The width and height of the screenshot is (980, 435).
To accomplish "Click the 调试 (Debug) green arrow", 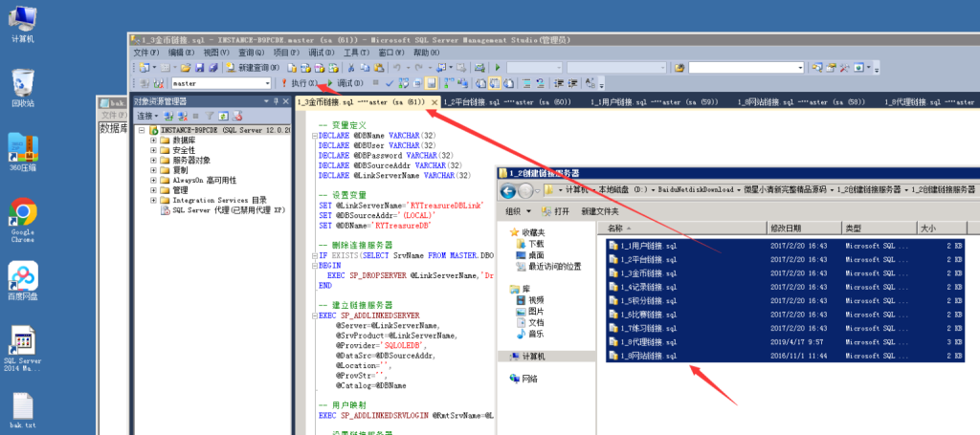I will coord(331,84).
